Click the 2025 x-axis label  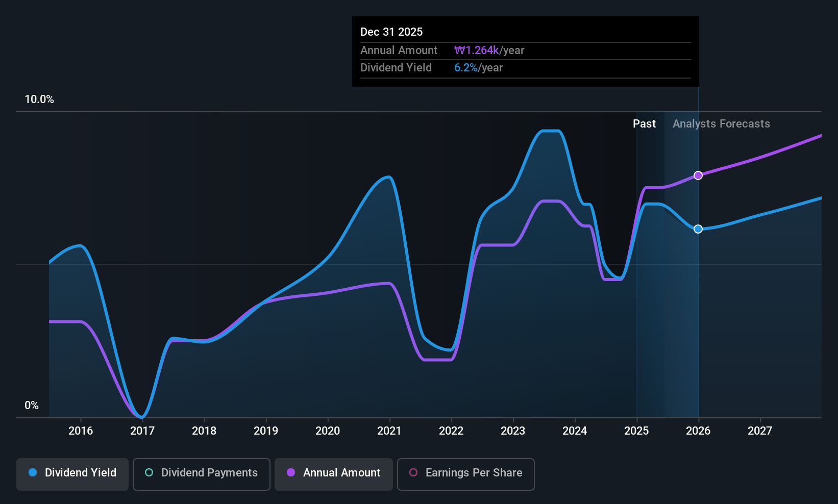636,431
